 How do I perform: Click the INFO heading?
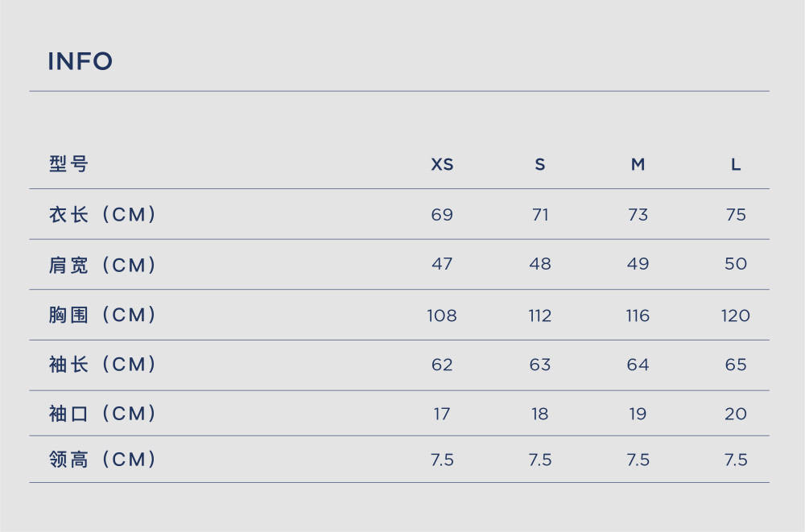click(80, 61)
